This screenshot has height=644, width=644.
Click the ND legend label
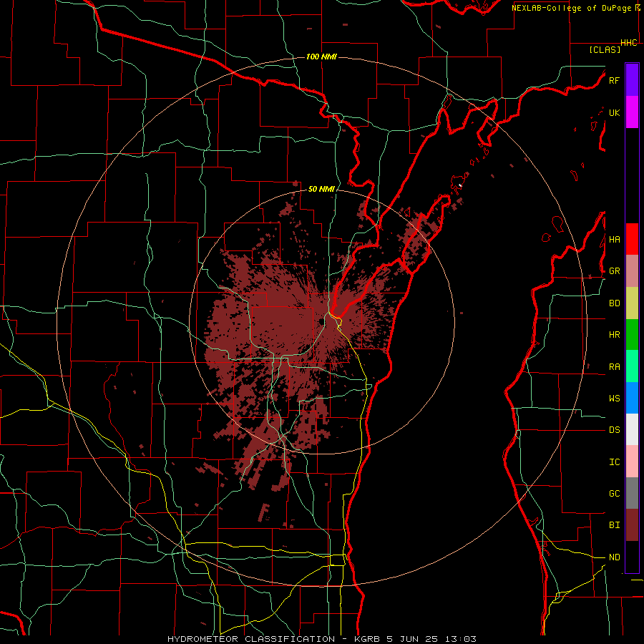click(x=614, y=557)
